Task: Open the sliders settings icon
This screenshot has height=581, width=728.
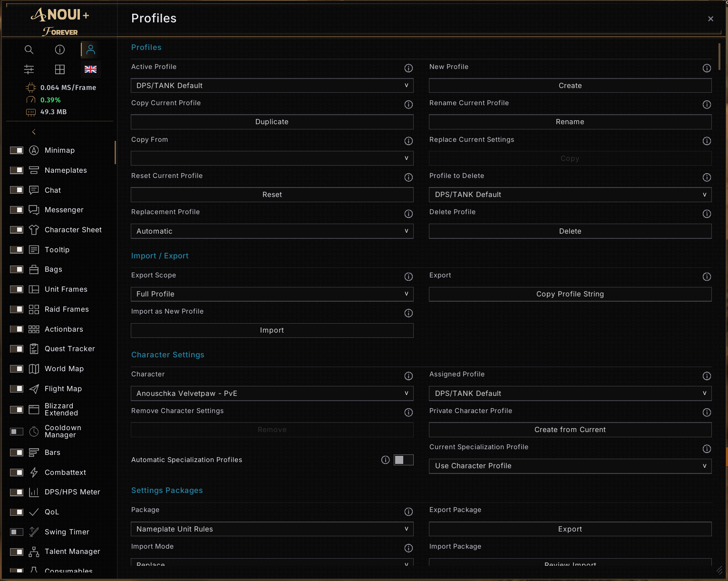Action: [29, 69]
